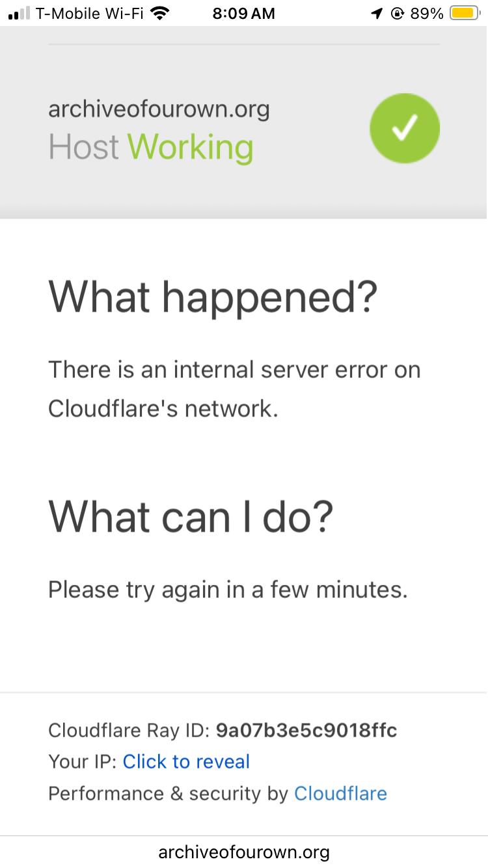The height and width of the screenshot is (868, 488).
Task: Tap the rotation lock icon
Action: point(398,14)
